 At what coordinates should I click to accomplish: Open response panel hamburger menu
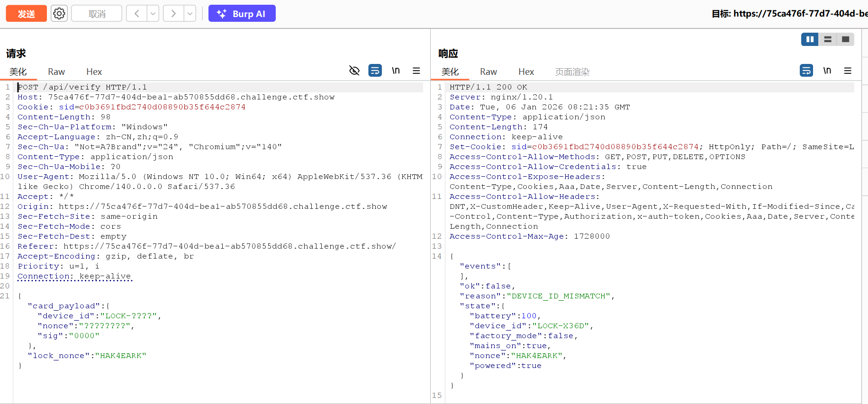pyautogui.click(x=848, y=71)
